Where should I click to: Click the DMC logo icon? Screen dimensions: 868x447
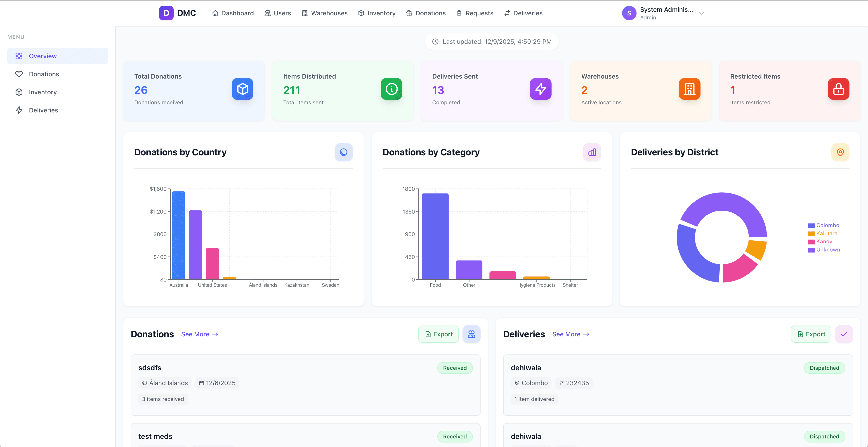point(166,13)
